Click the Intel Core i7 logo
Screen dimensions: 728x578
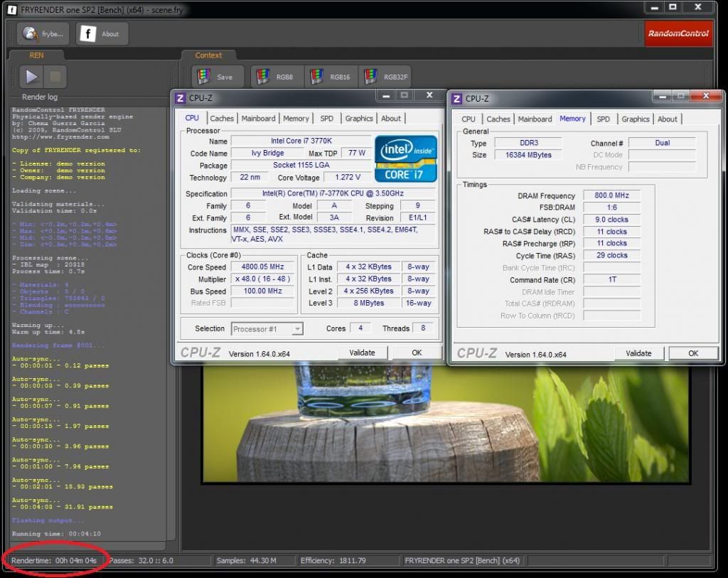pyautogui.click(x=406, y=159)
